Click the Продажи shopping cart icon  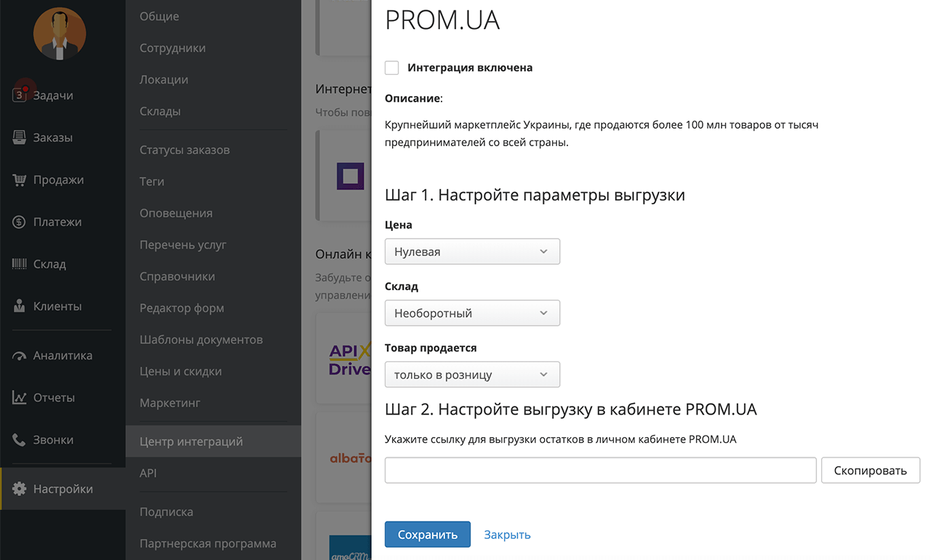coord(19,180)
